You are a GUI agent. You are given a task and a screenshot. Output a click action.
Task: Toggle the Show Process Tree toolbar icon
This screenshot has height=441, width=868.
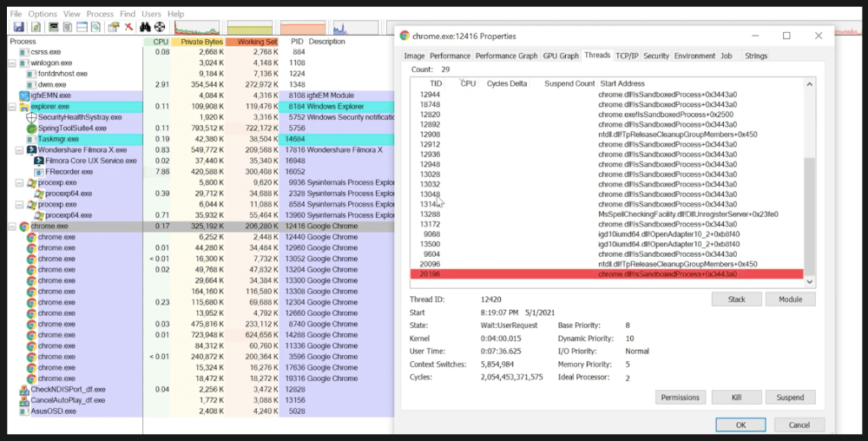coord(68,27)
